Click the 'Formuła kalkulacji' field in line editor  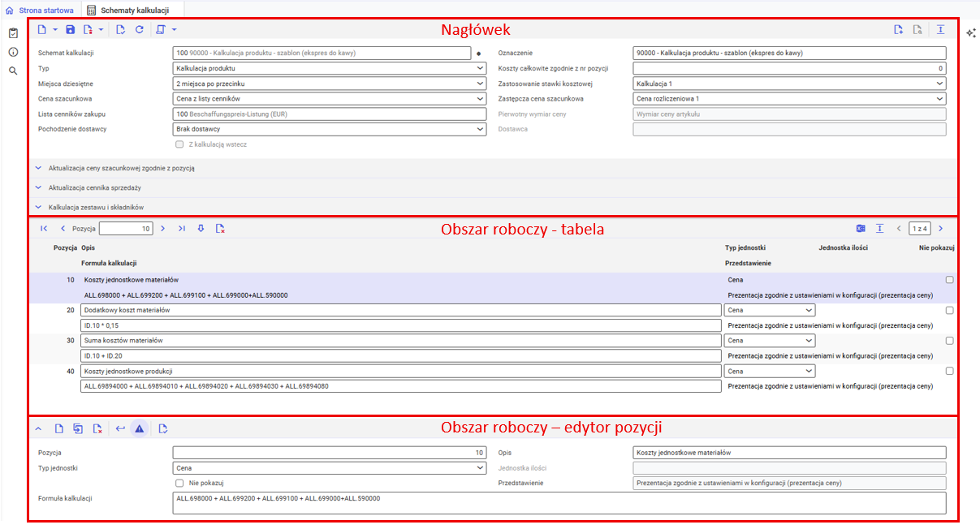pos(561,503)
